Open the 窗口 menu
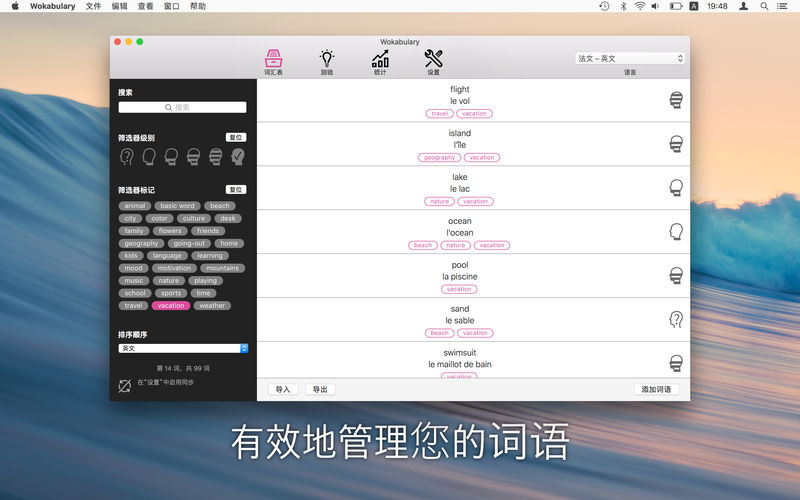This screenshot has width=800, height=500. pyautogui.click(x=171, y=6)
